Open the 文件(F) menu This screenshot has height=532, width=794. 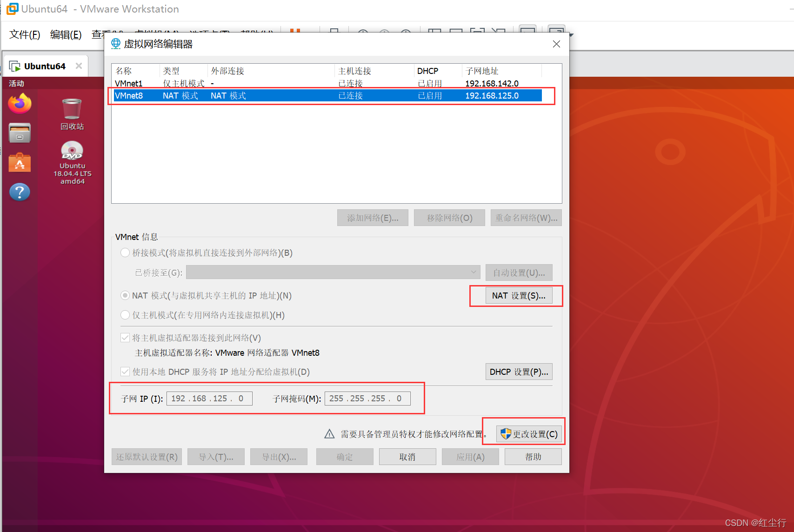click(x=25, y=34)
